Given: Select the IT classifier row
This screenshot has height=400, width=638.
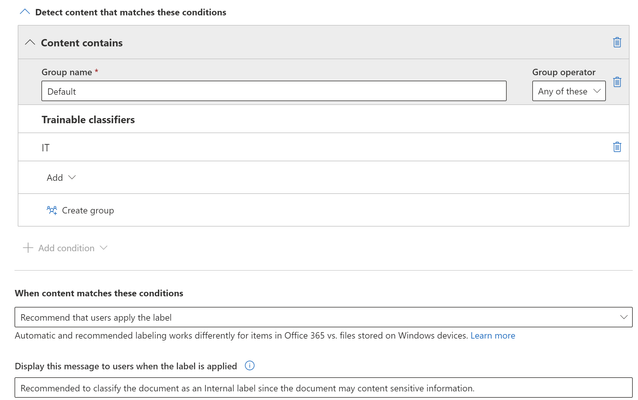Looking at the screenshot, I should click(323, 147).
